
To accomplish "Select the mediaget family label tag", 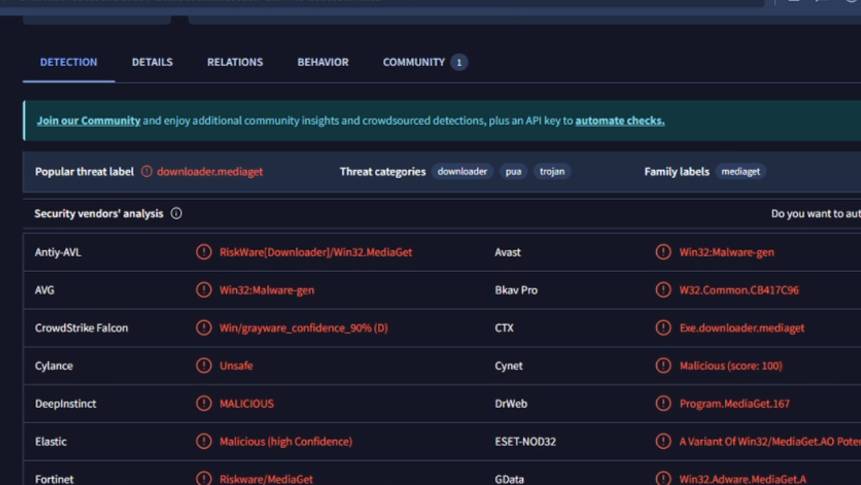I will point(740,171).
